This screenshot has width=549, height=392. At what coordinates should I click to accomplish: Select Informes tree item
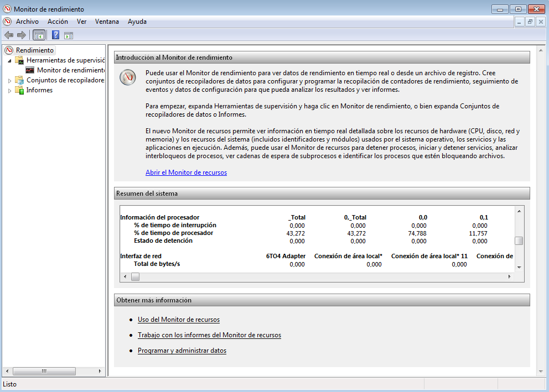coord(39,90)
